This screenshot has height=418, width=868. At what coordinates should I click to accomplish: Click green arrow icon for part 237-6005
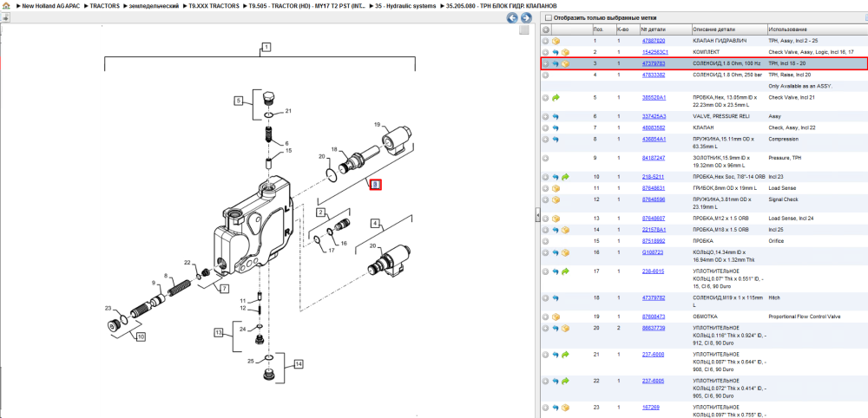[x=565, y=381]
